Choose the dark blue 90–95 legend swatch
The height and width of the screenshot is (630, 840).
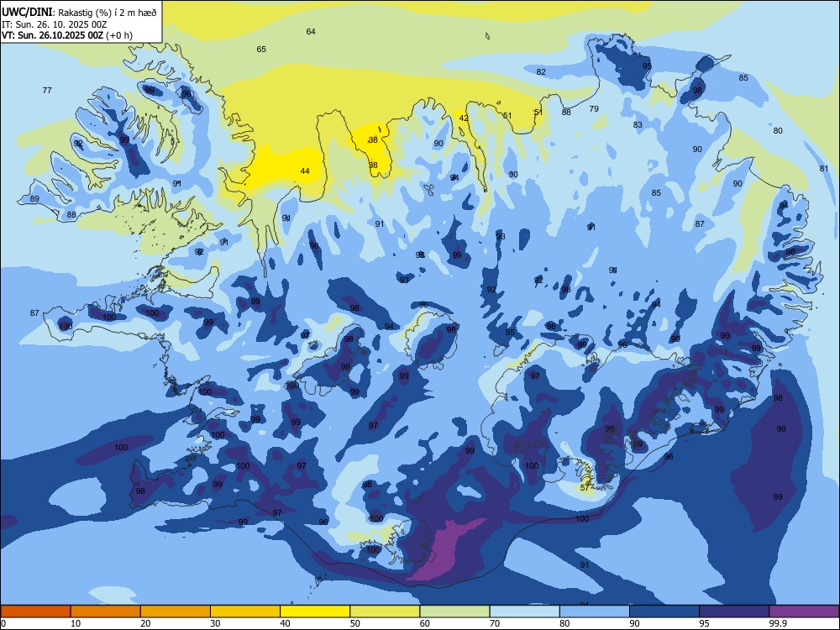[x=664, y=612]
